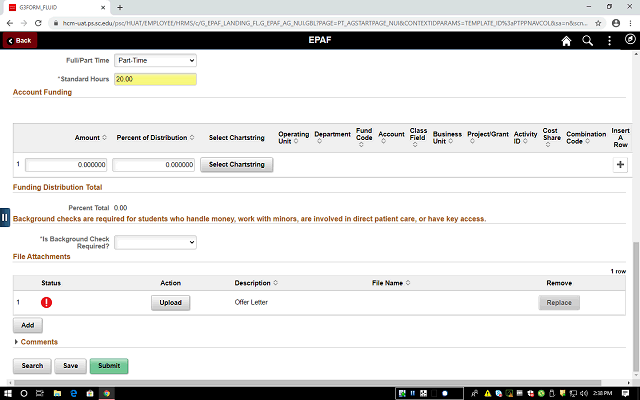Sort the File Name column in File Attachments
640x400 pixels.
pos(408,282)
